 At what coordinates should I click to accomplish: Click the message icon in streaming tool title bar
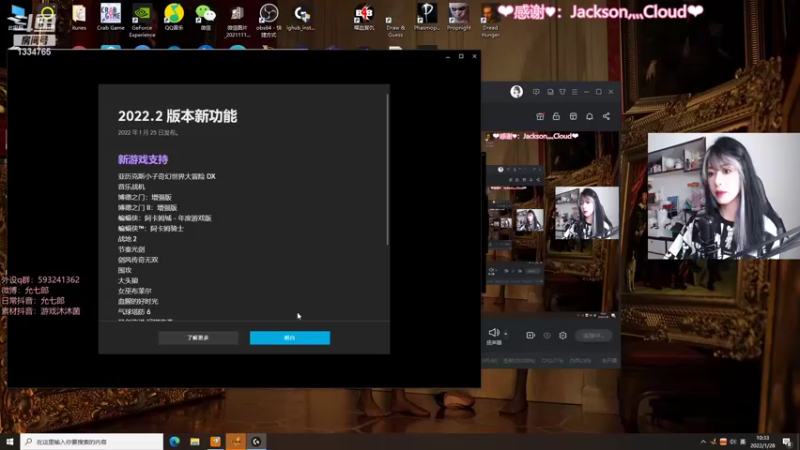(536, 92)
